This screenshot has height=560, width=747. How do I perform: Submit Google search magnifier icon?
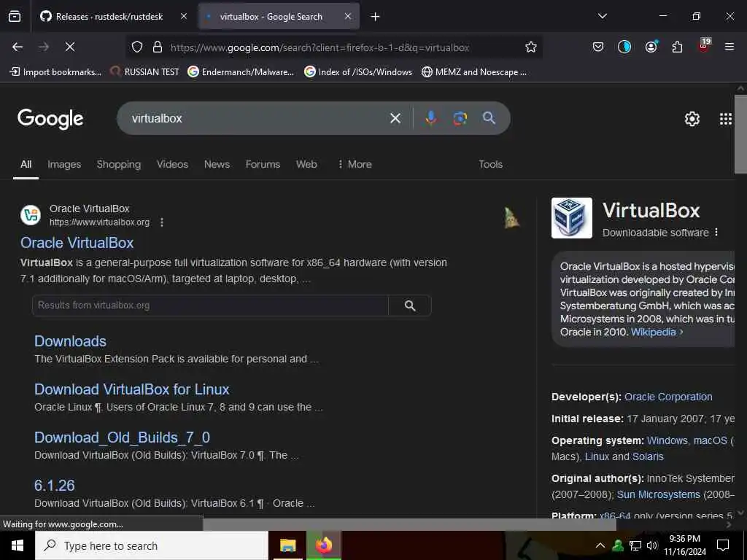(x=489, y=117)
